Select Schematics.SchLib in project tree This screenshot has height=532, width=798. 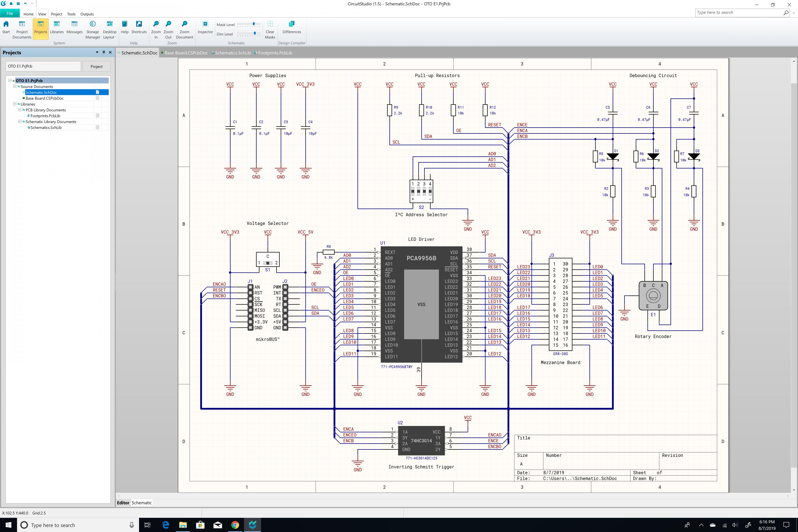point(46,127)
